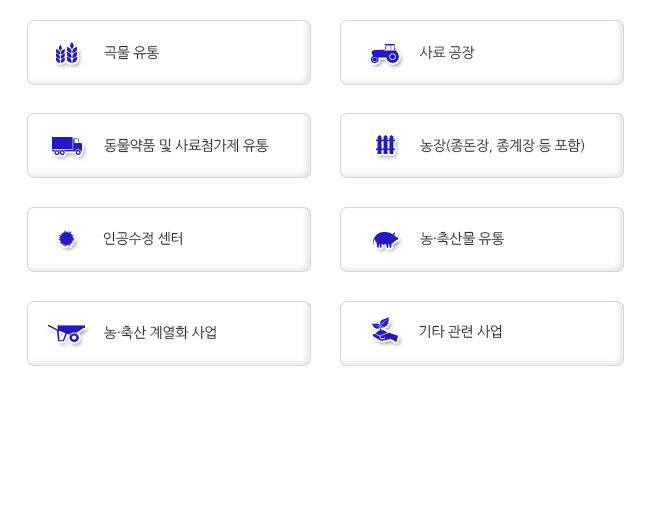Open 동물약품 및 사료첨가제 유통 label
This screenshot has width=650, height=521.
coord(186,145)
